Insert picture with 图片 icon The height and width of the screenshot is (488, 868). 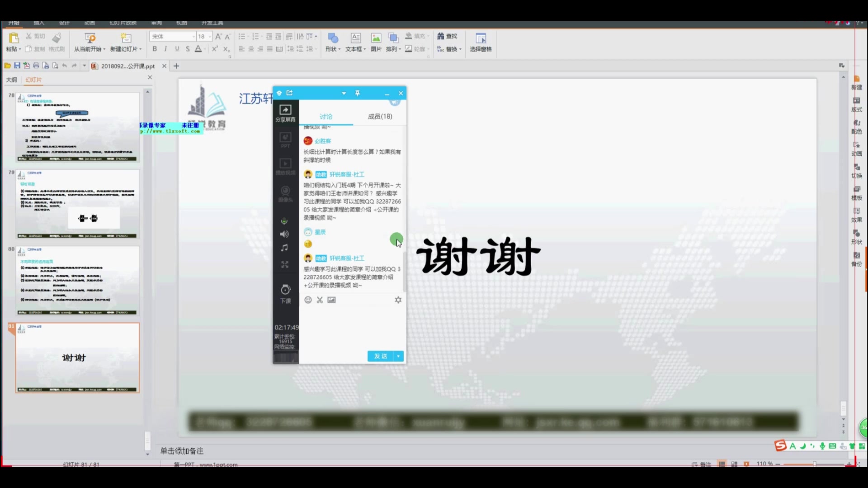tap(376, 38)
